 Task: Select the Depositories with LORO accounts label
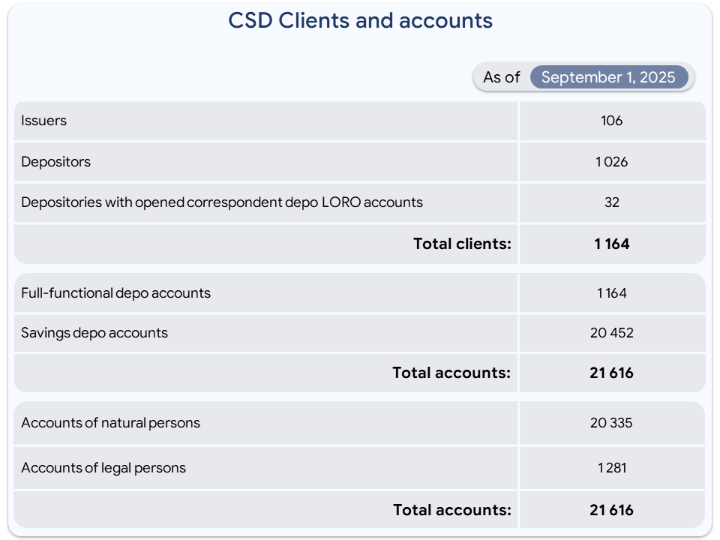pyautogui.click(x=222, y=202)
